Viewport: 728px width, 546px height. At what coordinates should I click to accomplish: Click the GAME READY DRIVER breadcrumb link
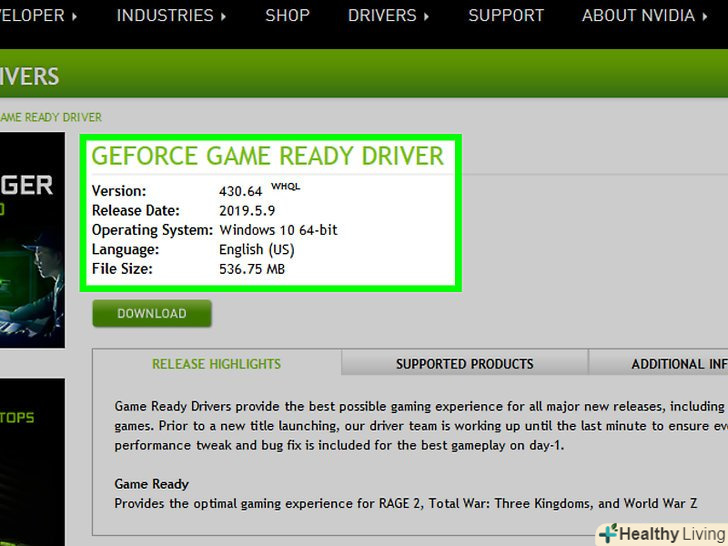pyautogui.click(x=51, y=117)
